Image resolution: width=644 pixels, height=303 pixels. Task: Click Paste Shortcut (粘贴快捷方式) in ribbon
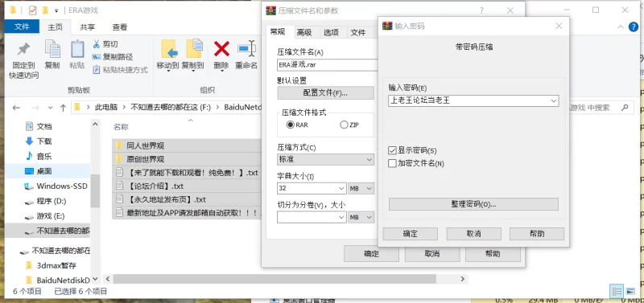(x=120, y=70)
